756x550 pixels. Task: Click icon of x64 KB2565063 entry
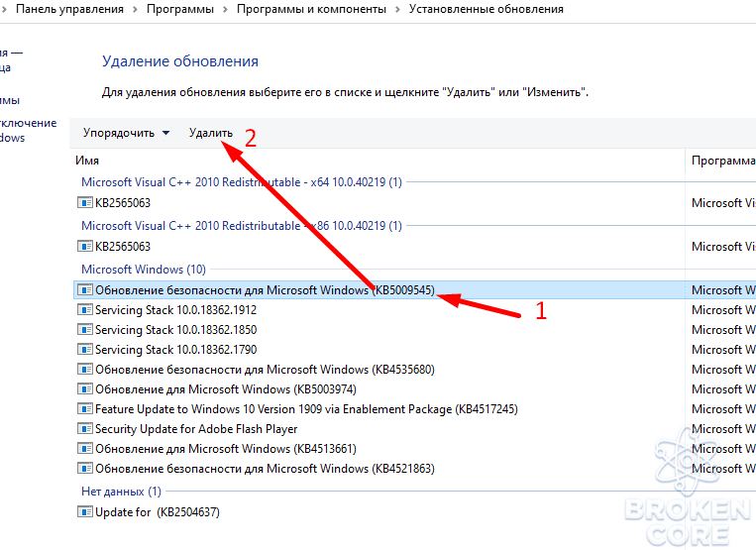[85, 202]
